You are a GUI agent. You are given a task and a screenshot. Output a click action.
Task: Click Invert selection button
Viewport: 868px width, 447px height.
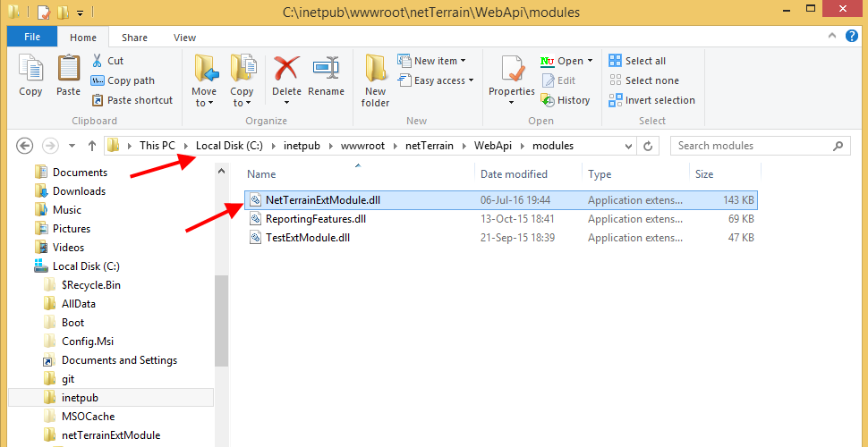pos(651,100)
